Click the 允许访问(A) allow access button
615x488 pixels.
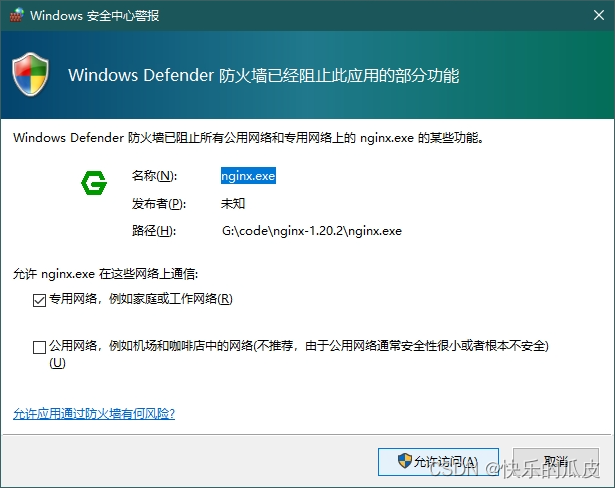click(x=438, y=462)
